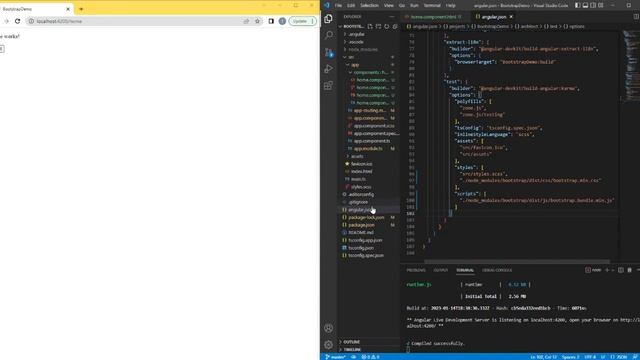
Task: Switch to home.component.html editor tab
Action: pyautogui.click(x=433, y=17)
